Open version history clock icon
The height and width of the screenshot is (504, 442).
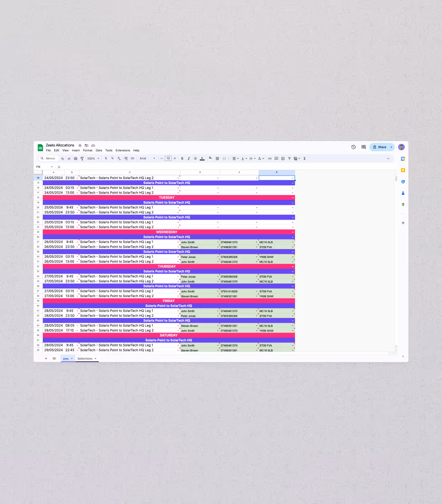(353, 147)
